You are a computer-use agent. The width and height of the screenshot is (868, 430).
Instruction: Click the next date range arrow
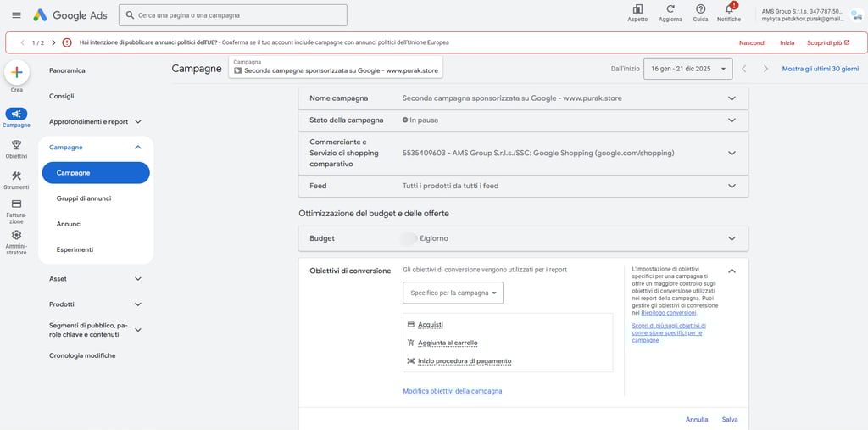point(765,69)
